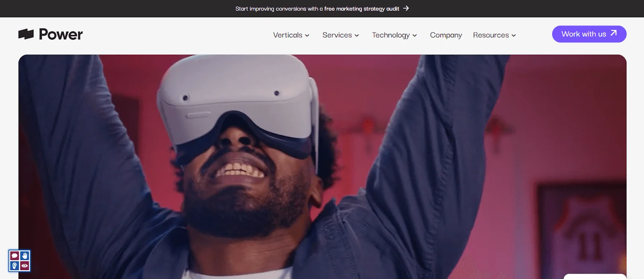The image size is (644, 279).
Task: Expand the Verticals dropdown chevron
Action: coord(307,35)
